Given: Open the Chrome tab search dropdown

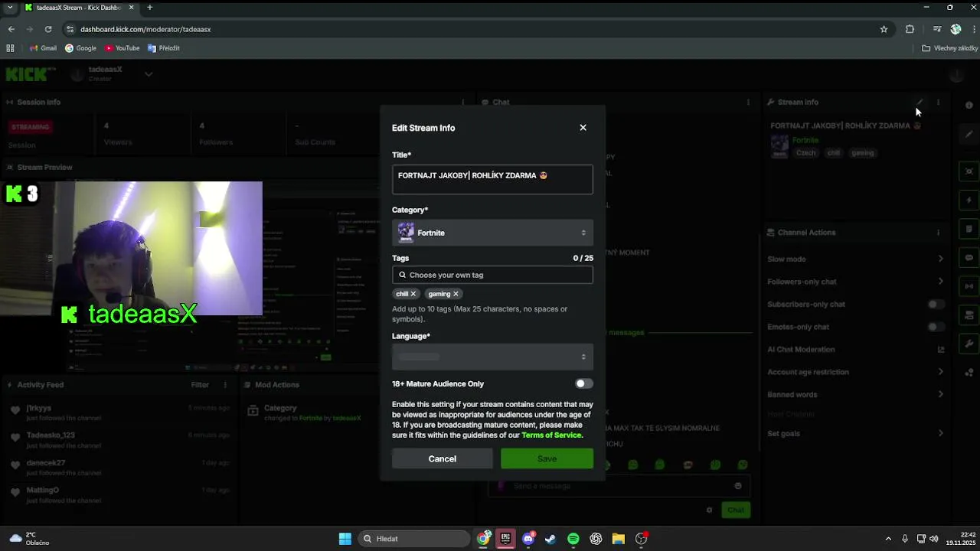Looking at the screenshot, I should (10, 8).
